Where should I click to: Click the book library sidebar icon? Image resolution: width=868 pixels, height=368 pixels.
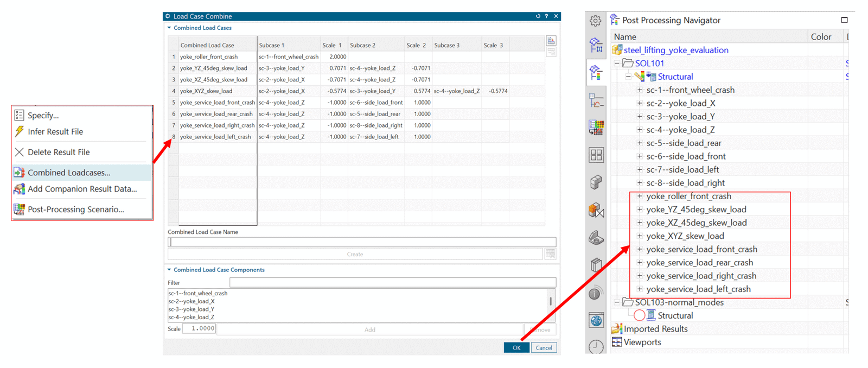596,265
